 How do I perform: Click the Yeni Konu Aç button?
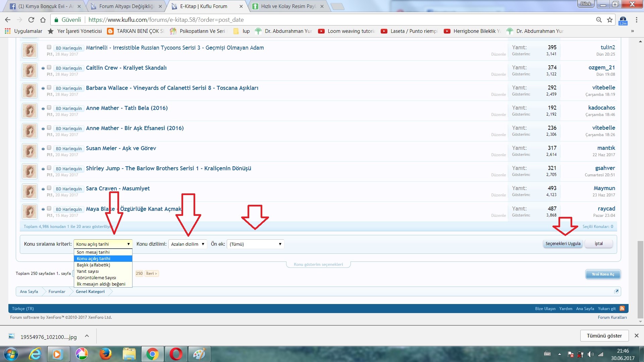point(603,274)
